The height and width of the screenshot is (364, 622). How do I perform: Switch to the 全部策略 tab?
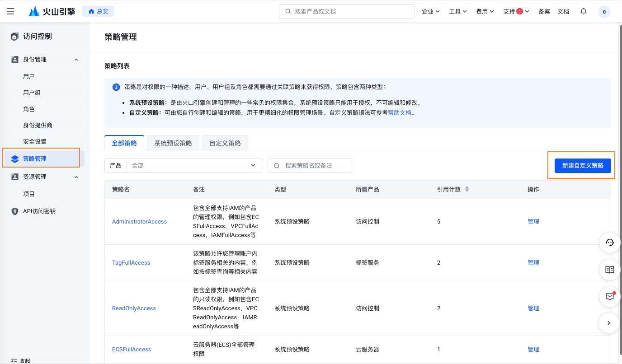pyautogui.click(x=124, y=143)
